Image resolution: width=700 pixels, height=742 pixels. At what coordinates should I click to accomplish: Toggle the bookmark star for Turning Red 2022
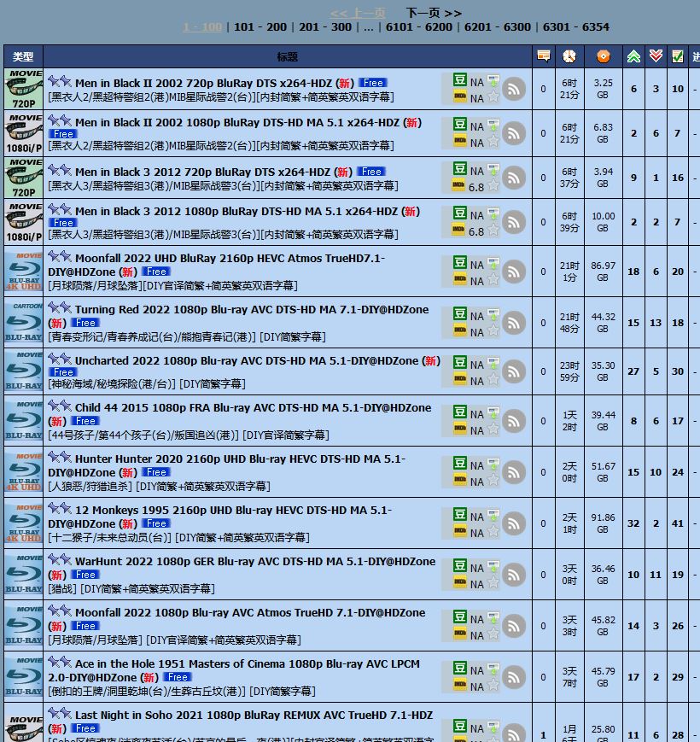[x=493, y=330]
